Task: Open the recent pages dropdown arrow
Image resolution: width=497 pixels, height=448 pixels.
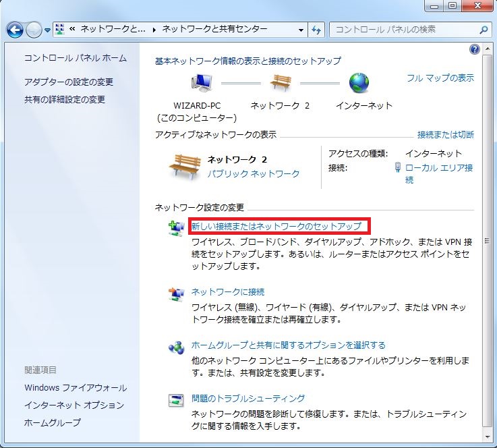Action: point(48,30)
